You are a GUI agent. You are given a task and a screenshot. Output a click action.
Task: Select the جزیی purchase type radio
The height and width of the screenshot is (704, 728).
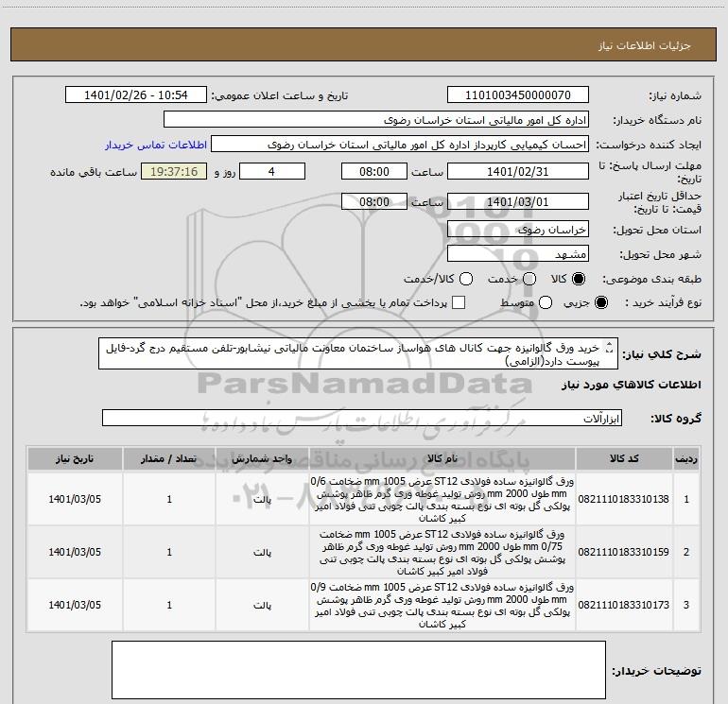[x=600, y=302]
